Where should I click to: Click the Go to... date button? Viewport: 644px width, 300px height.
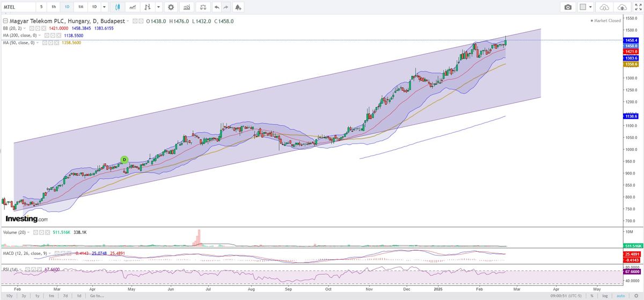coord(97,296)
